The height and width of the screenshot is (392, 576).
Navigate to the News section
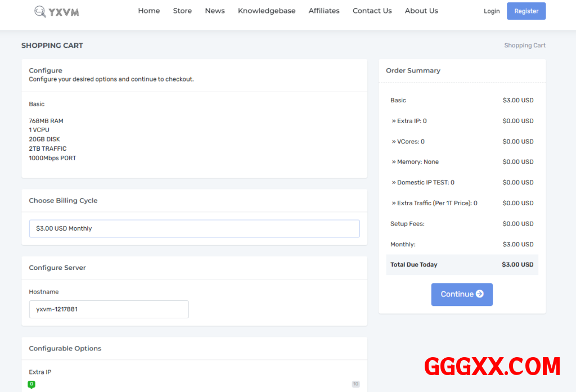(215, 11)
